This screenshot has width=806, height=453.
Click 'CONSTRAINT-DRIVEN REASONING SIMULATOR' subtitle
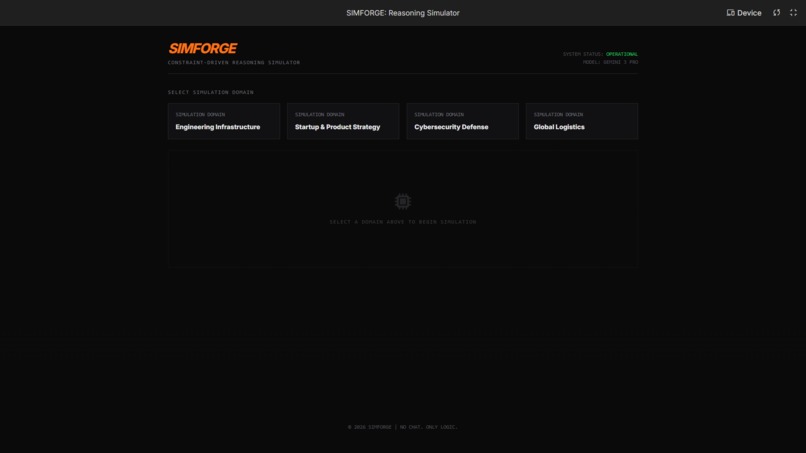pos(233,62)
